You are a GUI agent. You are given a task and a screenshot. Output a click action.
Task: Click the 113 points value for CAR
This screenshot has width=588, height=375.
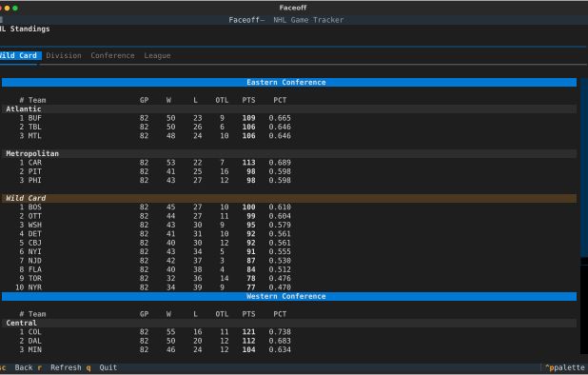[x=248, y=163]
